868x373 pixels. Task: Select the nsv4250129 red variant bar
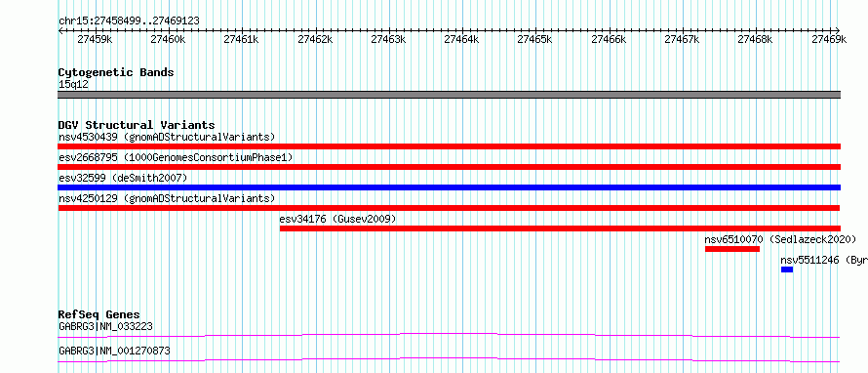[449, 208]
